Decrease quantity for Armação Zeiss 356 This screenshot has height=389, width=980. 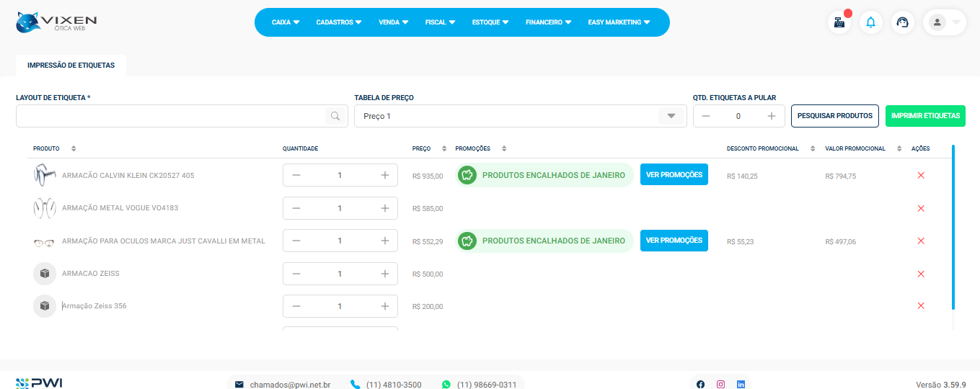pyautogui.click(x=296, y=306)
